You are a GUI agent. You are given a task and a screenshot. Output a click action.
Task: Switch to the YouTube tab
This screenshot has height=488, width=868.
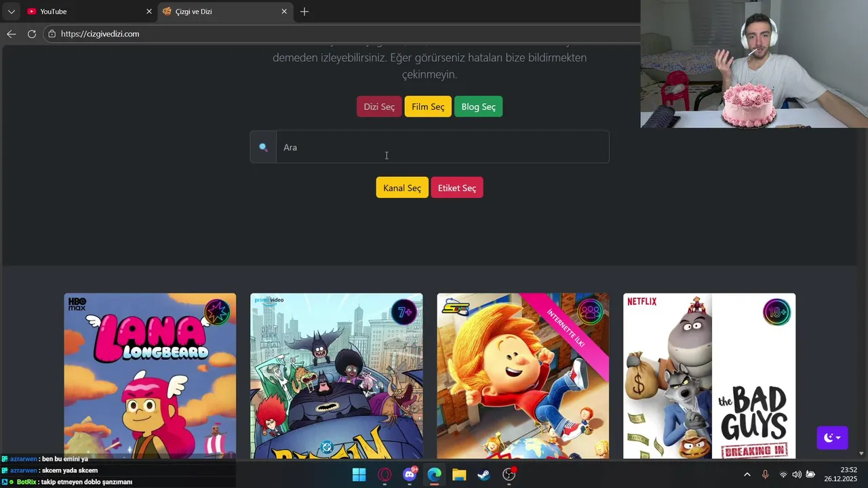[88, 12]
